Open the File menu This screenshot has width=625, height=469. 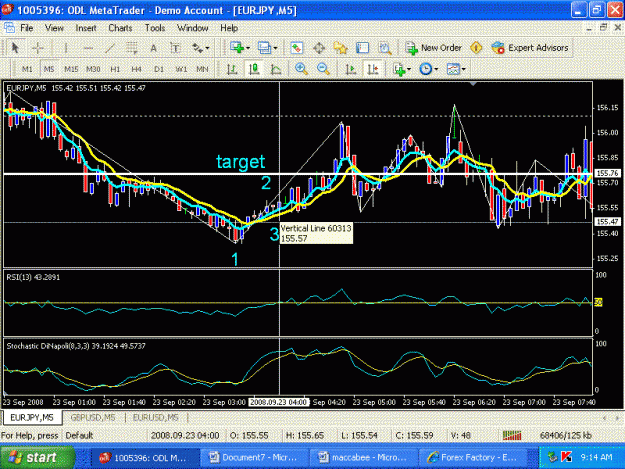tap(27, 28)
